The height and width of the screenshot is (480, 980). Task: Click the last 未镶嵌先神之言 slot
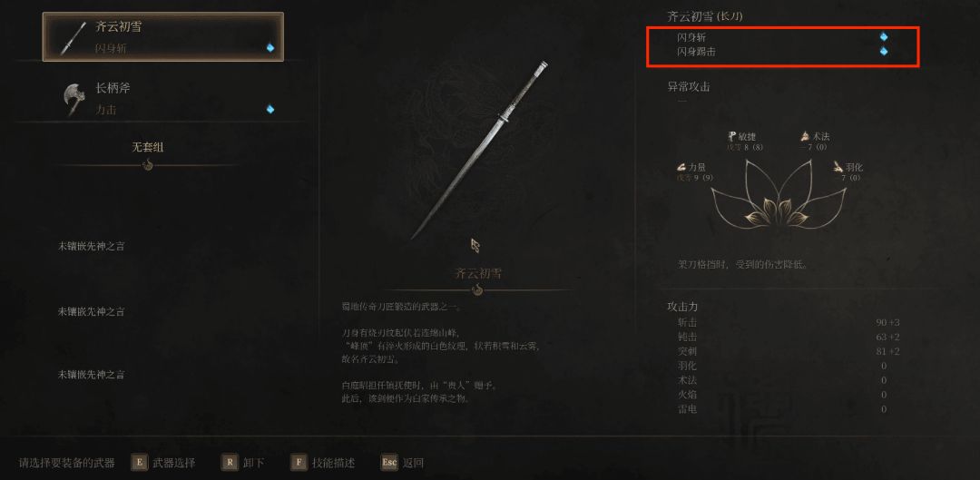point(92,375)
